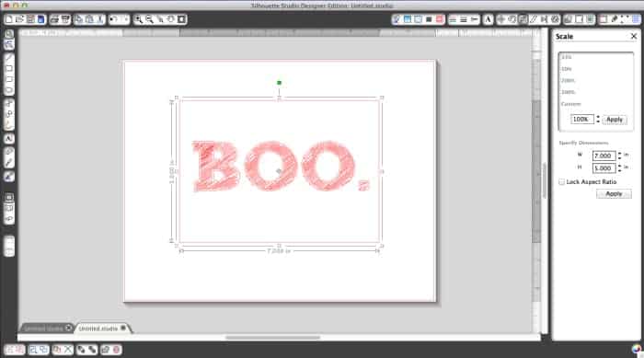Apply the specified dimensions

614,193
